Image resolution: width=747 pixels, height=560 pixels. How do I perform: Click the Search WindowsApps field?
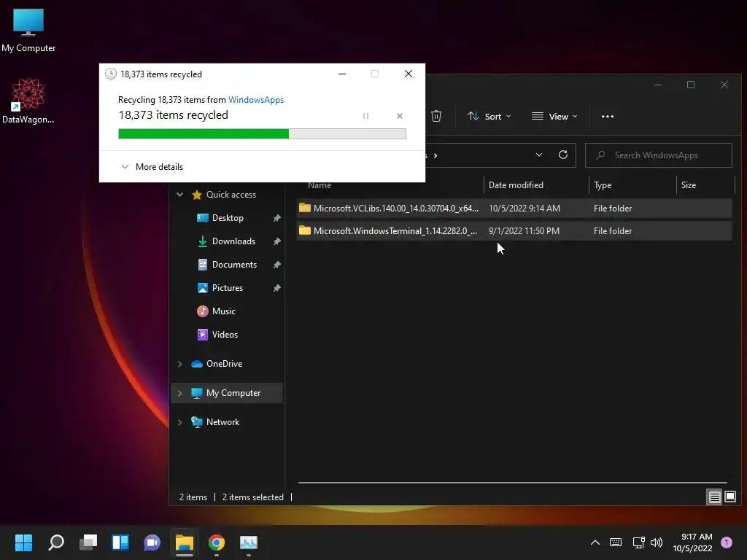tap(659, 155)
